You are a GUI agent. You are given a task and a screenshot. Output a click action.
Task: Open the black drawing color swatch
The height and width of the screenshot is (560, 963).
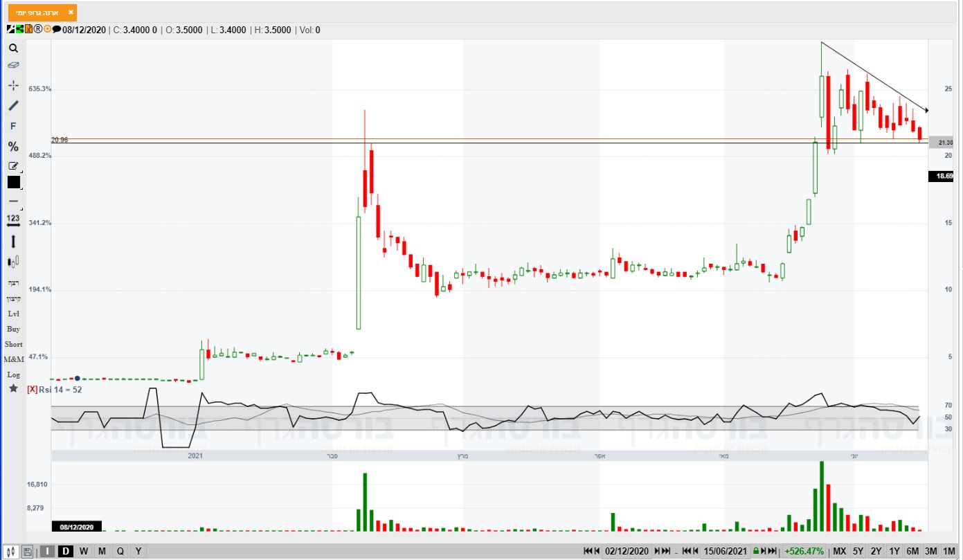(14, 182)
